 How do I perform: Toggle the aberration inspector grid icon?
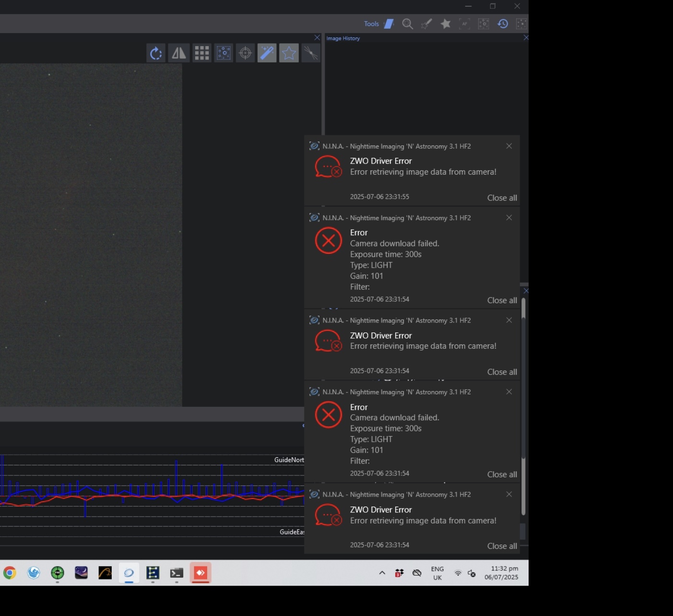click(201, 53)
